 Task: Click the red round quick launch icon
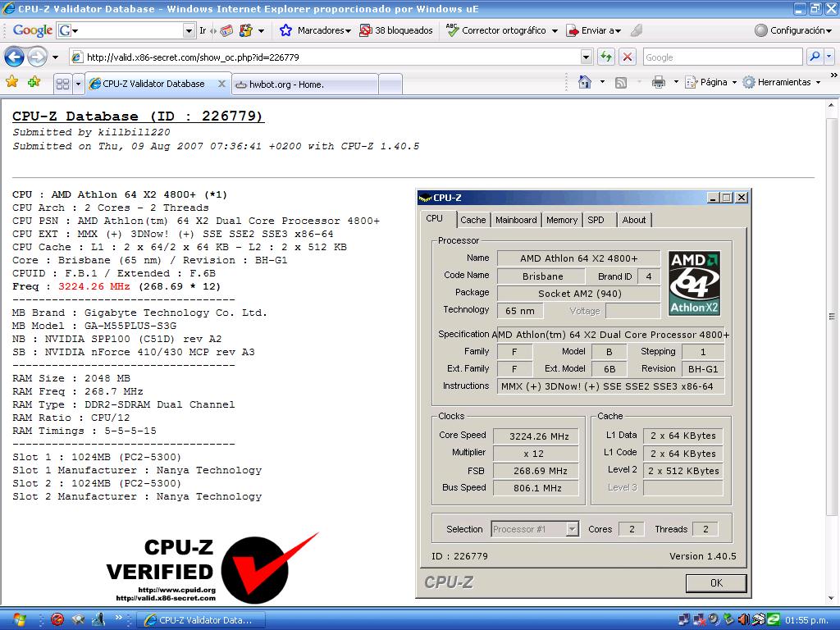point(57,620)
